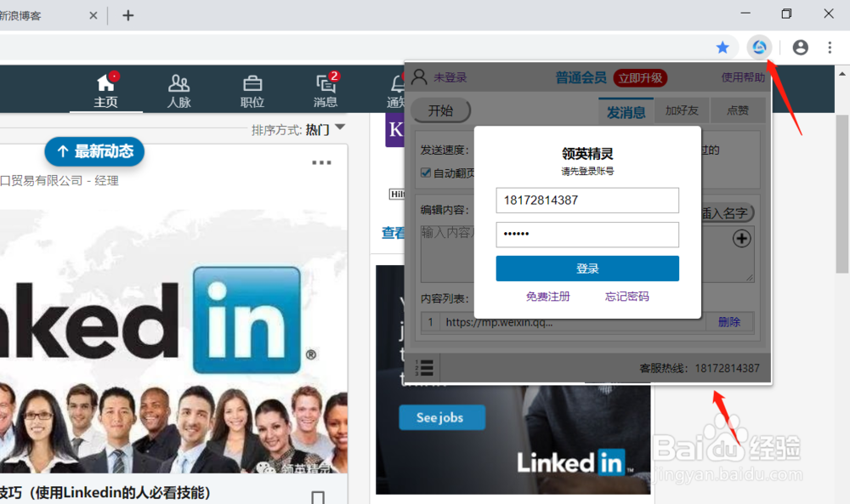Close the 新浪博客 tab
This screenshot has height=504, width=850.
[93, 15]
